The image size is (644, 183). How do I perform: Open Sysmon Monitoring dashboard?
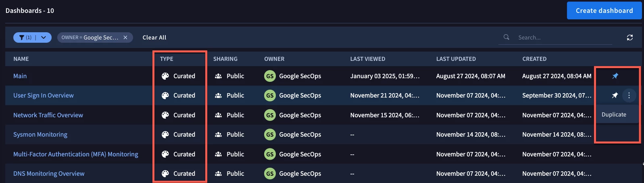[x=40, y=135]
